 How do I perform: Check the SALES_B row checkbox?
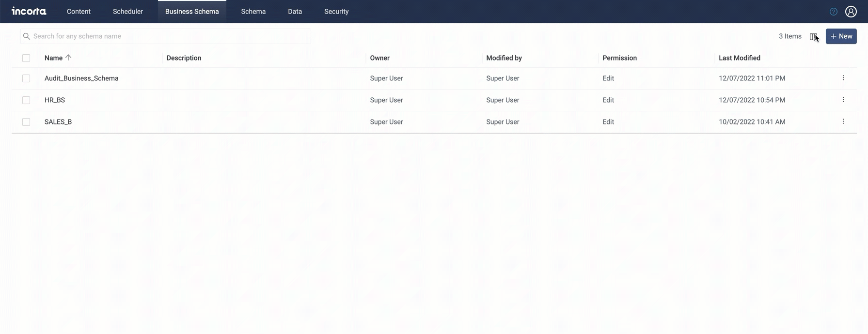26,122
